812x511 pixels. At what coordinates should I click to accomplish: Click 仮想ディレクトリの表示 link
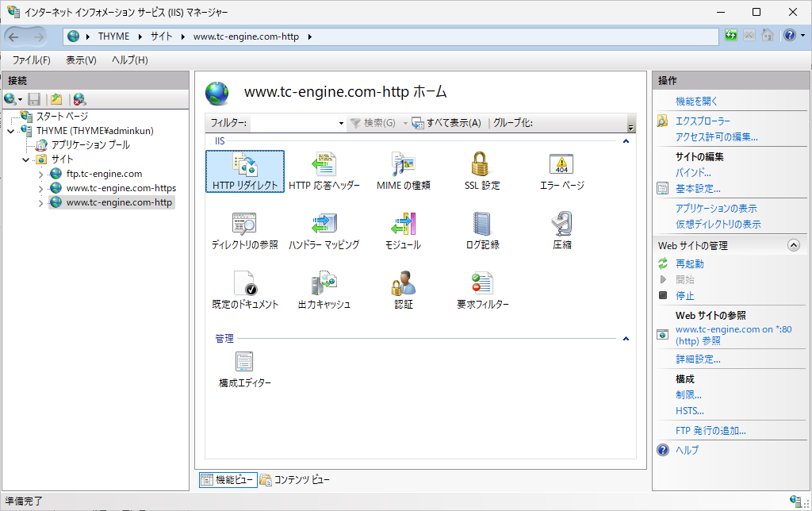coord(718,225)
